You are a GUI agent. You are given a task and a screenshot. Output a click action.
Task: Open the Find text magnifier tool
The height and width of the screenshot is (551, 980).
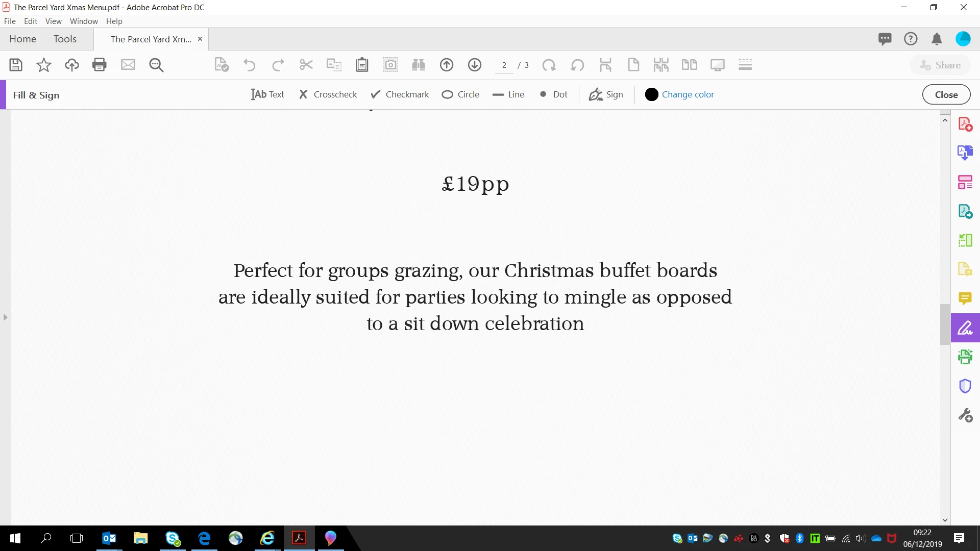[x=156, y=65]
